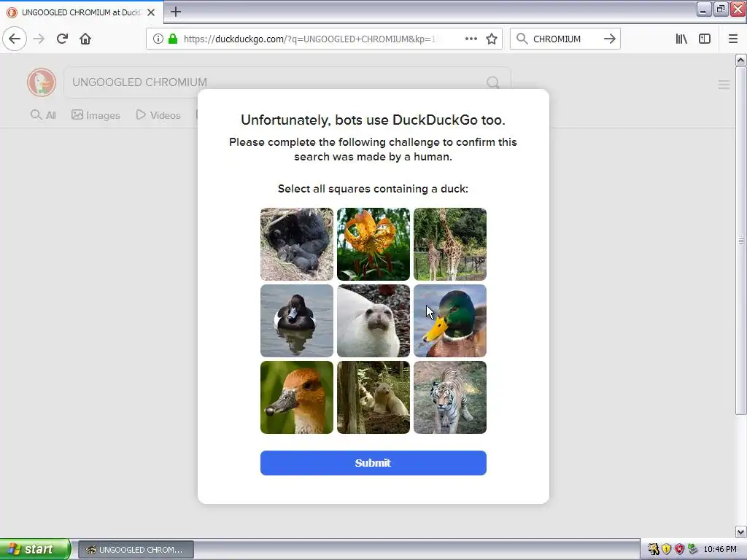Image resolution: width=747 pixels, height=560 pixels.
Task: Click the network connection tray icon
Action: pos(692,550)
